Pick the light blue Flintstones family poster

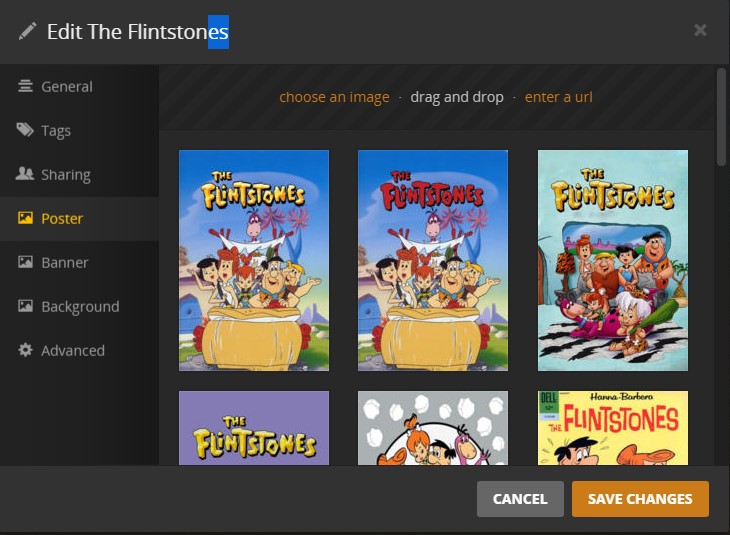click(x=613, y=260)
